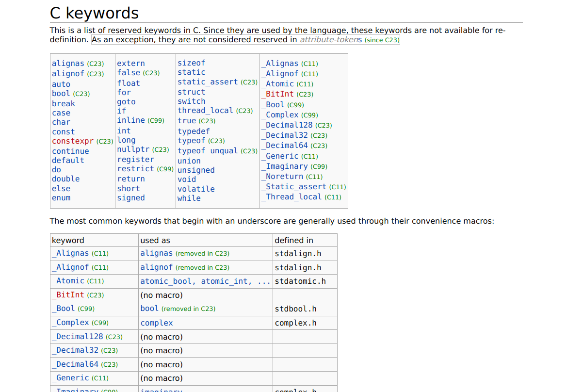Click the volatile keyword link
This screenshot has width=583, height=392.
click(196, 189)
